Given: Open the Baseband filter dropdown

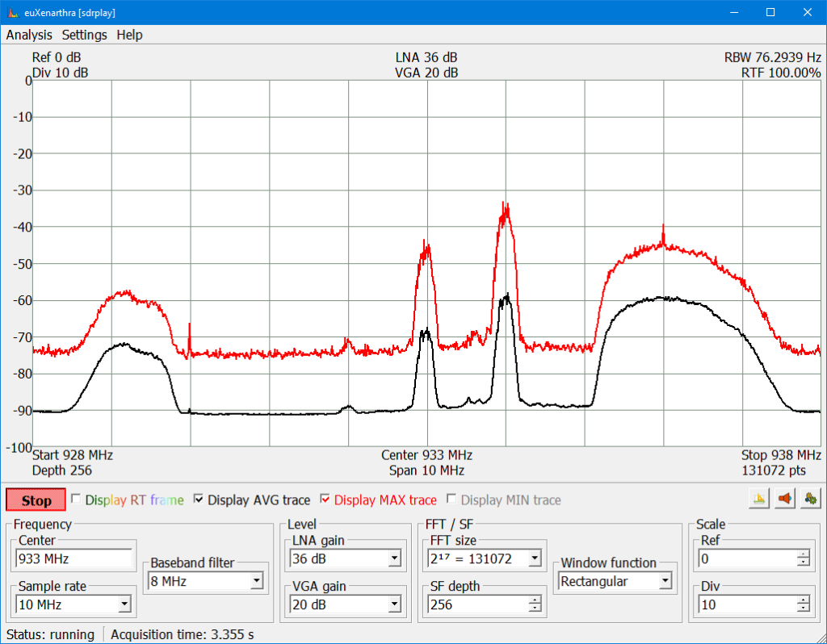Looking at the screenshot, I should [256, 580].
